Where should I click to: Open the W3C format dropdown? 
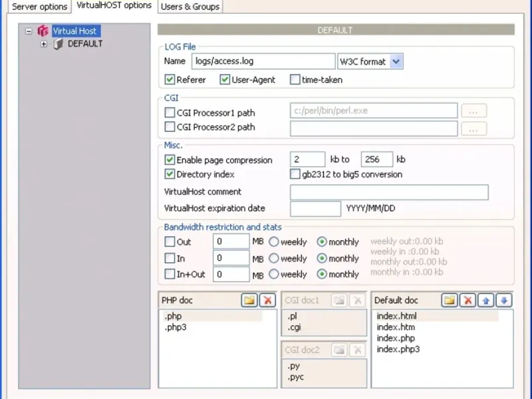[x=396, y=61]
